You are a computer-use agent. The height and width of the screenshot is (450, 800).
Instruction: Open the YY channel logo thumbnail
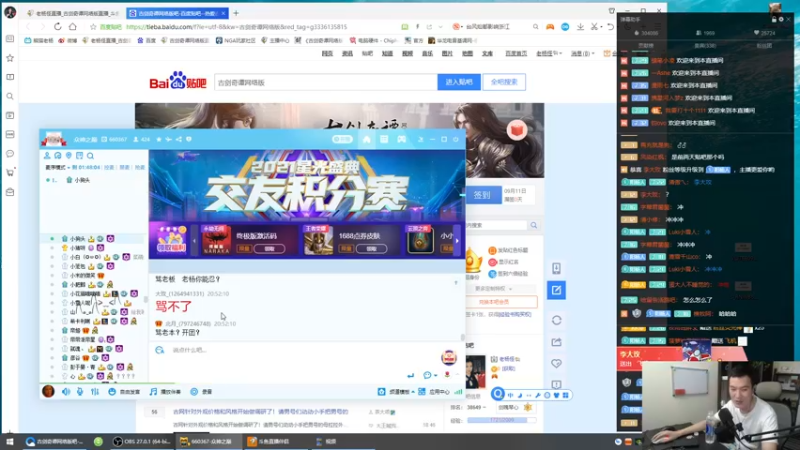(54, 139)
